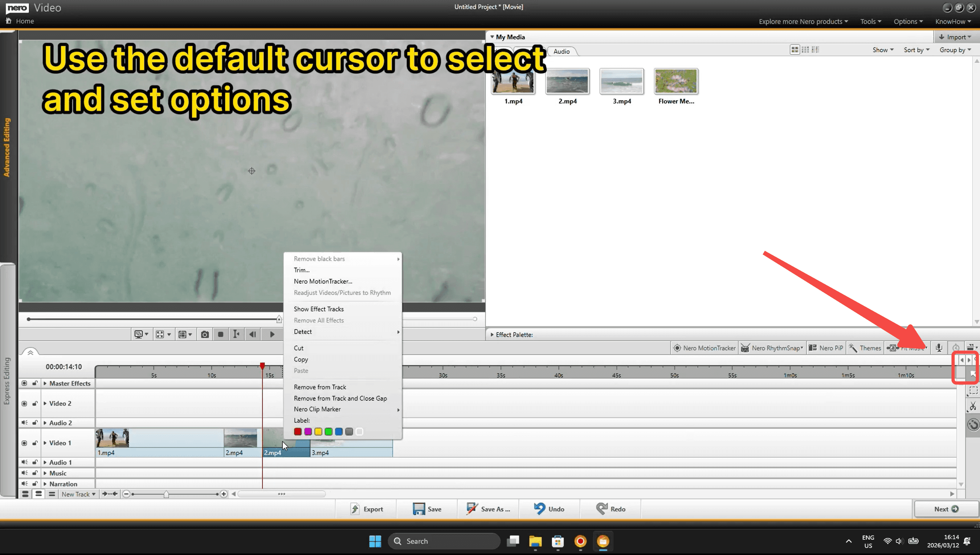This screenshot has height=555, width=980.
Task: Choose Remove from Track and Close Gap
Action: click(340, 398)
